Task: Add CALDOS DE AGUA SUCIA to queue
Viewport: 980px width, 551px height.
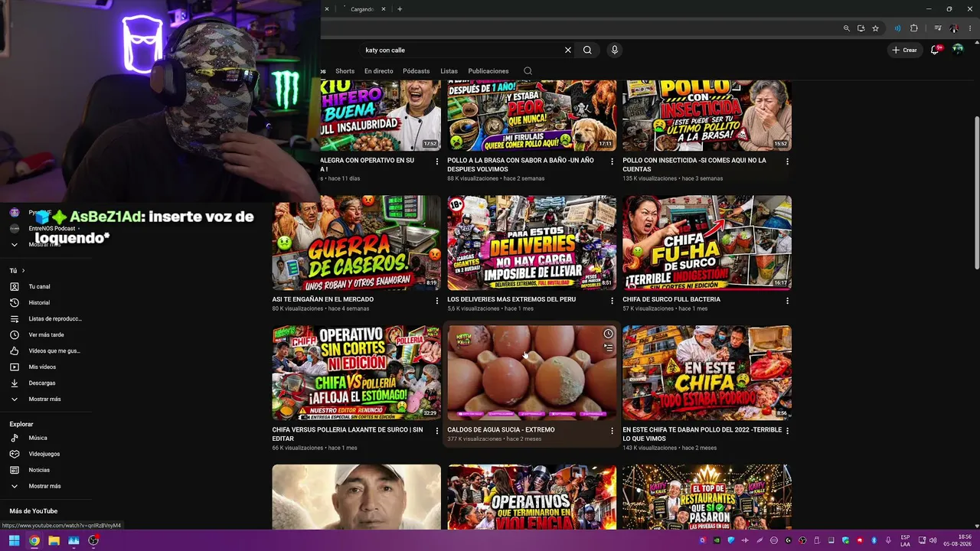Action: pyautogui.click(x=608, y=347)
